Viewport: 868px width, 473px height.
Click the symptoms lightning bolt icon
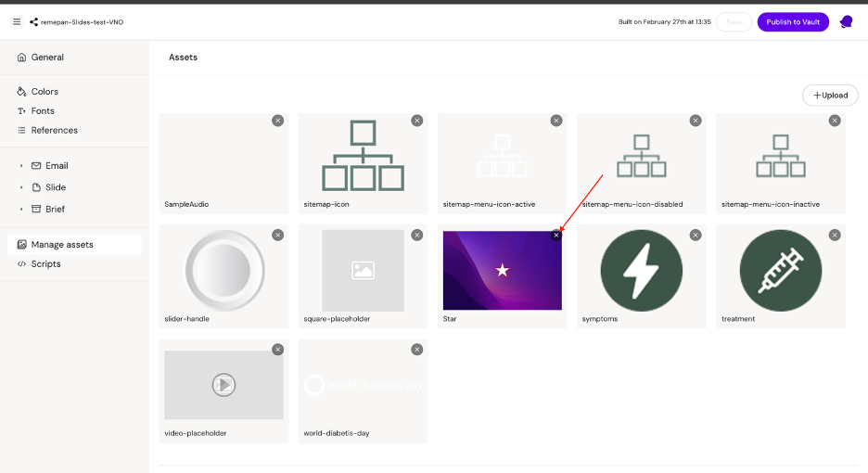(x=642, y=270)
